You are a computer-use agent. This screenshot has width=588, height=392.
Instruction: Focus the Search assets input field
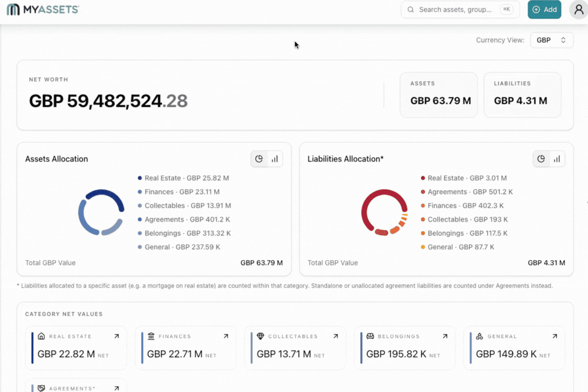[x=460, y=10]
